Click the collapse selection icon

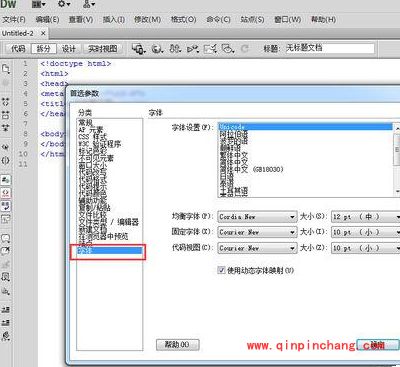tap(6, 115)
